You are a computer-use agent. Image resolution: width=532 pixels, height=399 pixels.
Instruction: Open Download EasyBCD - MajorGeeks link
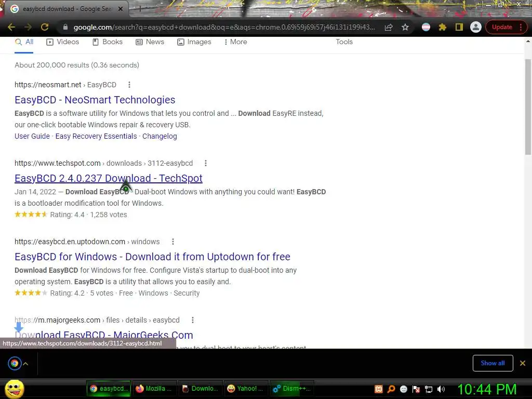[x=103, y=335]
